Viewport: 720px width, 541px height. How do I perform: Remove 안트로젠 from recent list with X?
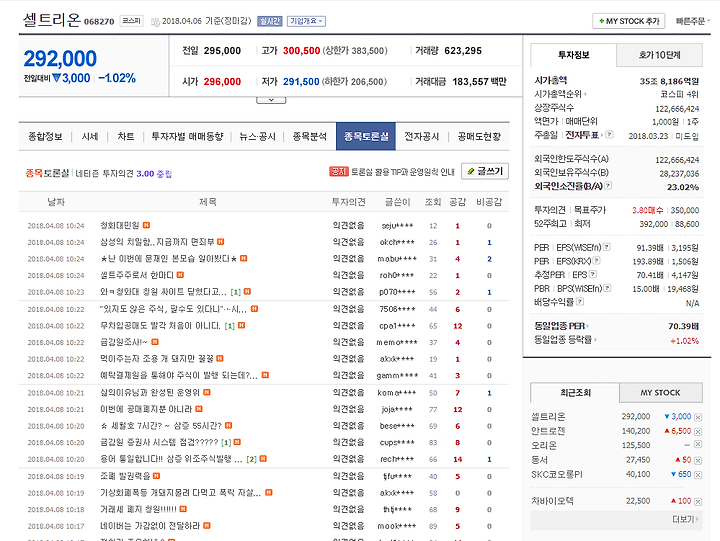(698, 431)
